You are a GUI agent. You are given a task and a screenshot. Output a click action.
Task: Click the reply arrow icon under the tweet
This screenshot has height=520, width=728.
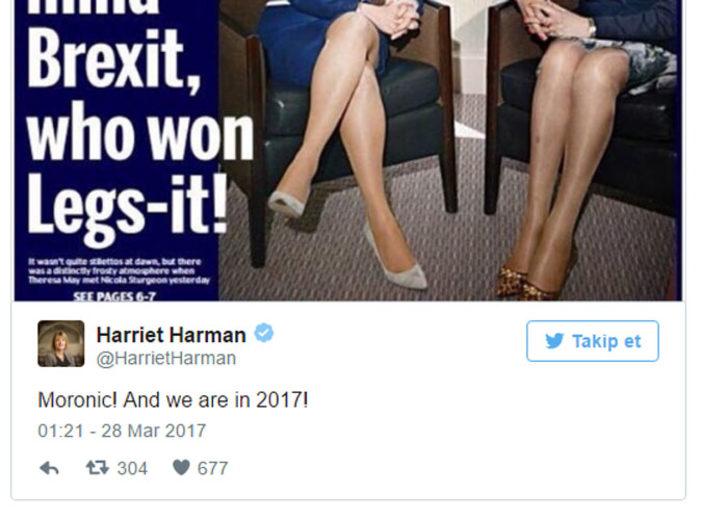click(49, 468)
